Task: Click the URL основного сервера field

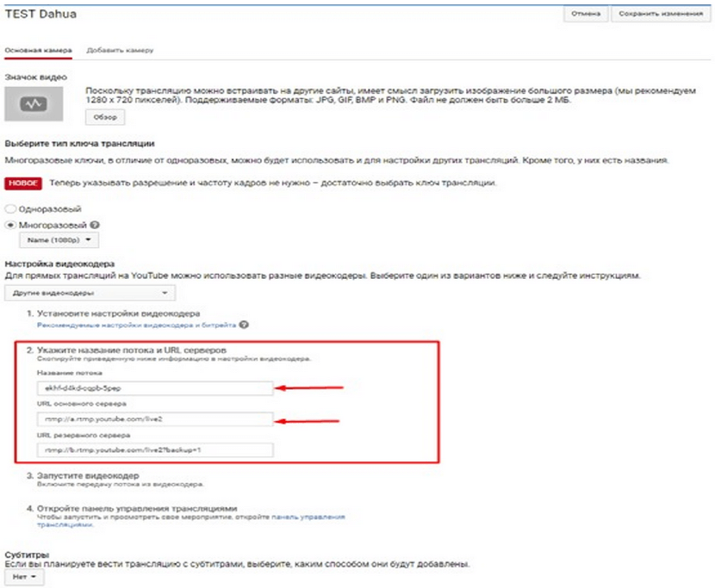Action: click(x=155, y=419)
